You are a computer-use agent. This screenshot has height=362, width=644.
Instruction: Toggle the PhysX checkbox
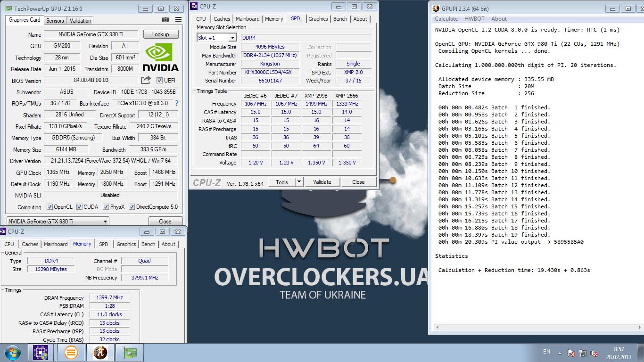(106, 207)
